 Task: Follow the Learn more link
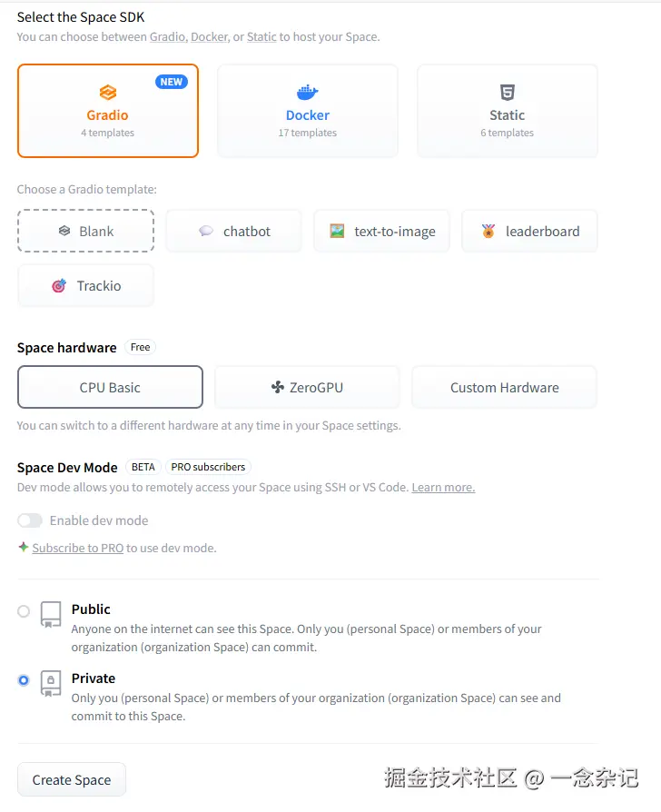click(443, 488)
